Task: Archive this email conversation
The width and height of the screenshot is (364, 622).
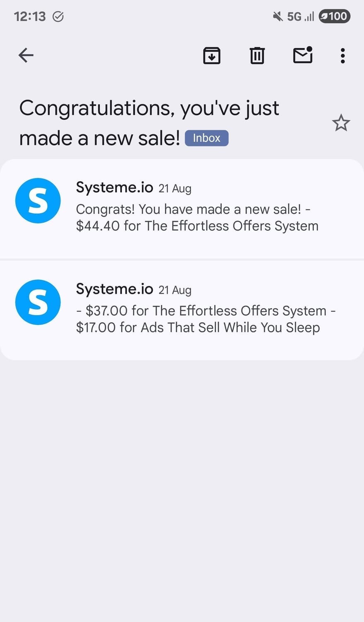Action: (211, 56)
